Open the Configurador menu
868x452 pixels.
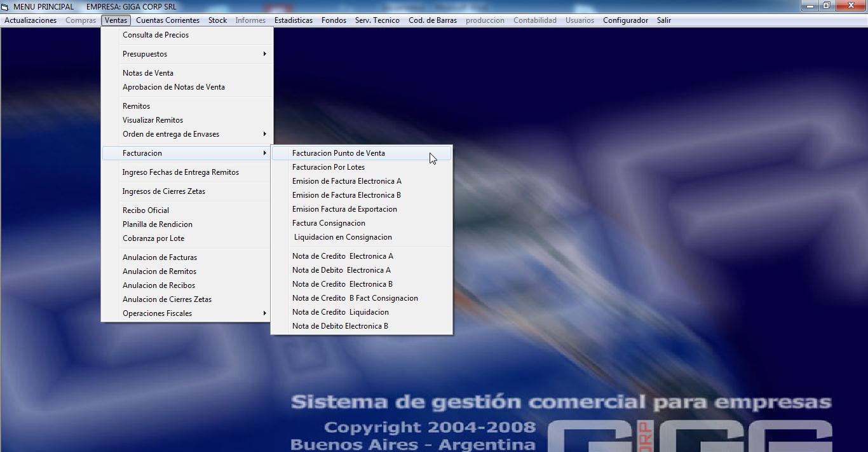coord(625,20)
